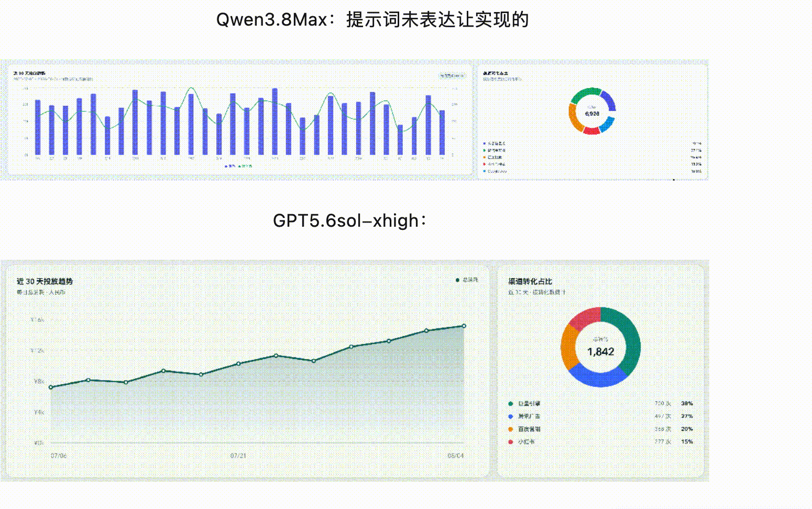
Task: Select the 腾讯广告 legend label
Action: pos(529,416)
